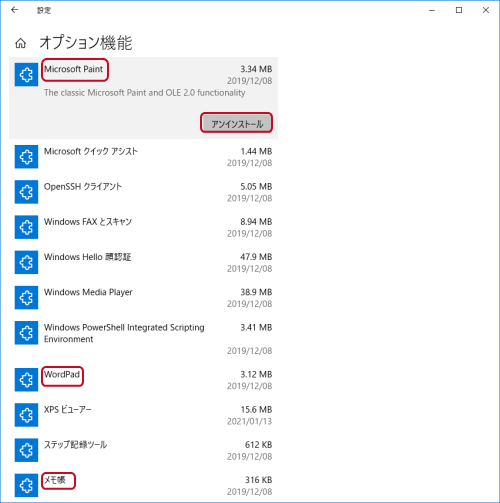This screenshot has height=503, width=500.
Task: Click the 612 KB size value
Action: click(x=259, y=445)
